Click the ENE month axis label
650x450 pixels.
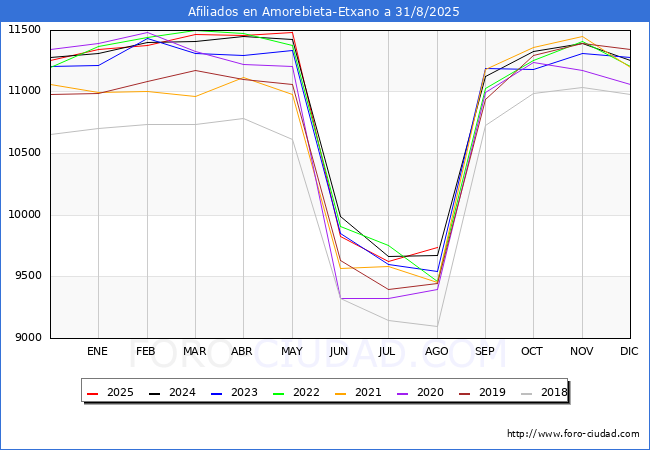(x=97, y=351)
